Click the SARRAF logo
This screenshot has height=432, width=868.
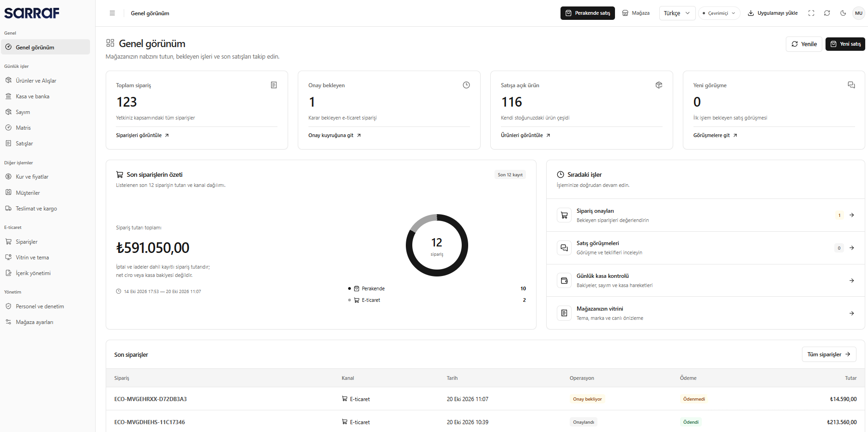click(32, 13)
